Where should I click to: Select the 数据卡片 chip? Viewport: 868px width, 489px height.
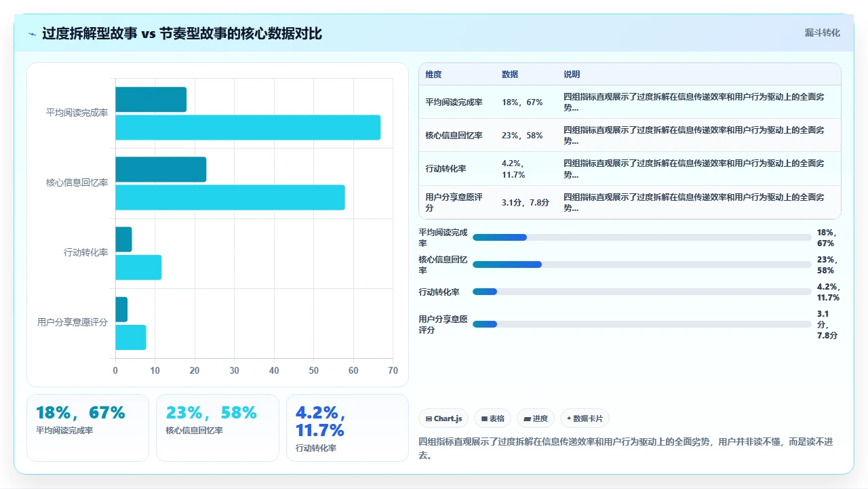585,418
